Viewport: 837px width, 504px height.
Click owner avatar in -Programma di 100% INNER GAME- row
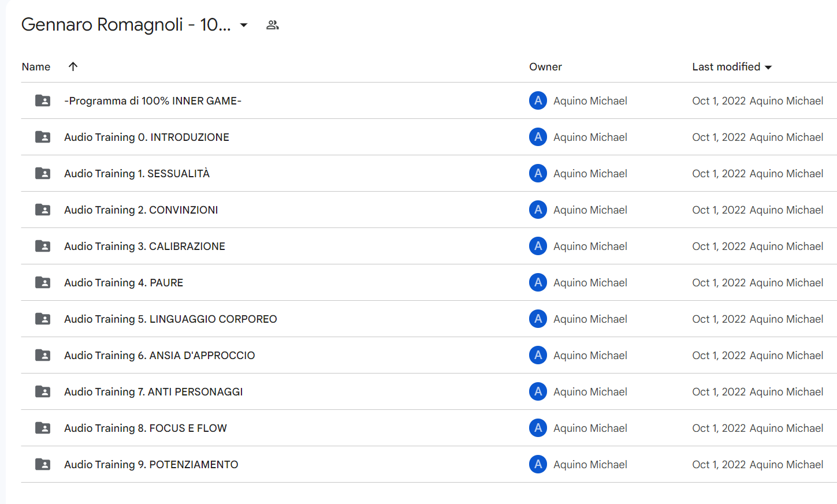[538, 100]
